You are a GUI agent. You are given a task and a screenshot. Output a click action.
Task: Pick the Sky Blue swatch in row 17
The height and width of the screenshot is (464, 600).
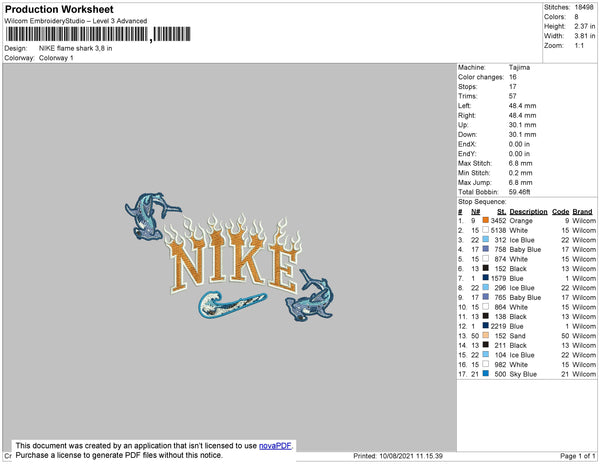point(486,374)
